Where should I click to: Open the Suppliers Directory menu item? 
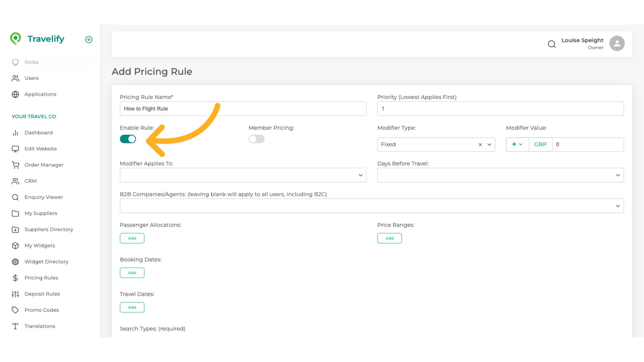(49, 230)
